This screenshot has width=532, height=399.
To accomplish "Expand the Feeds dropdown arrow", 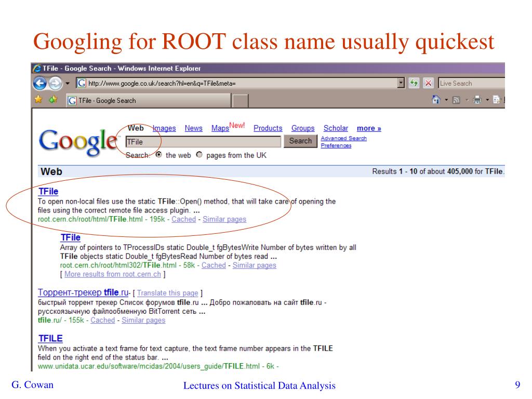I will coord(467,100).
